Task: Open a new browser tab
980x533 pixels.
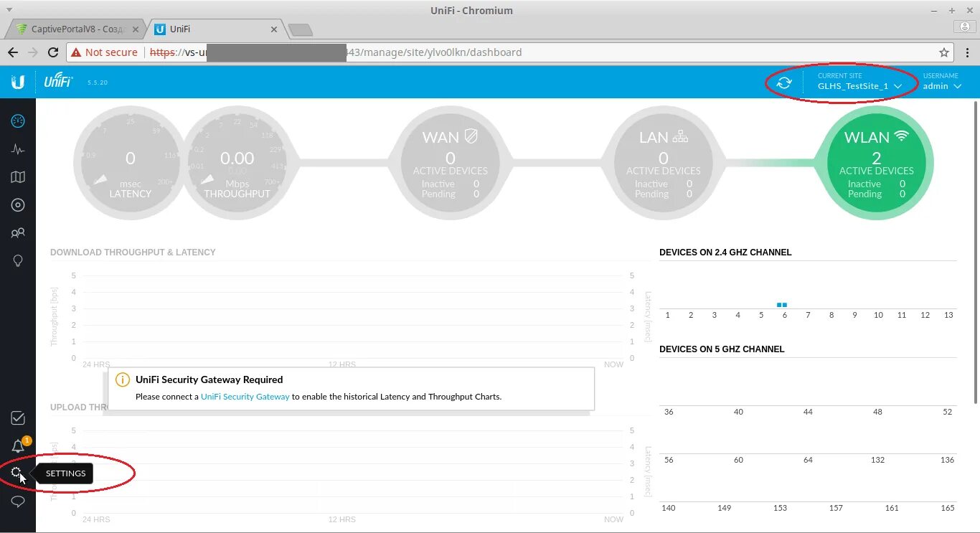Action: (300, 29)
